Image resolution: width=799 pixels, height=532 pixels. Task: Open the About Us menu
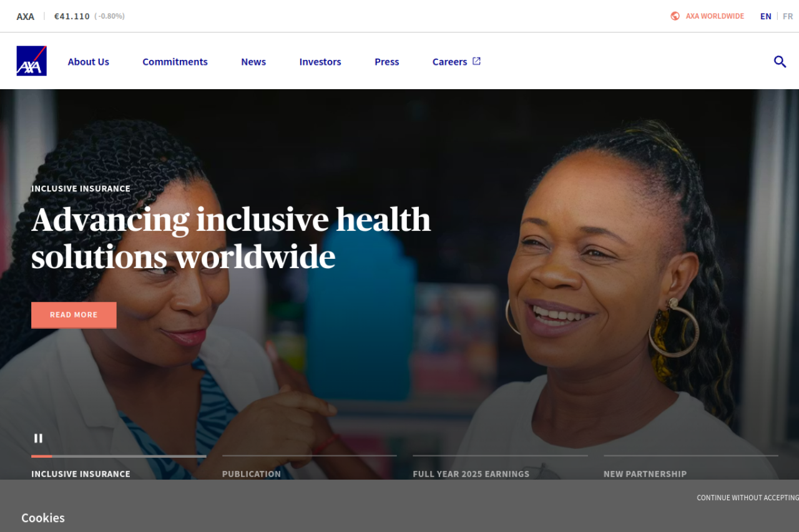click(x=89, y=62)
